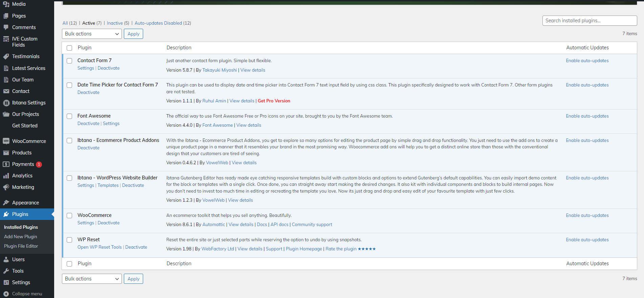Click the Testimonials sidebar icon
The width and height of the screenshot is (644, 298).
pos(6,56)
